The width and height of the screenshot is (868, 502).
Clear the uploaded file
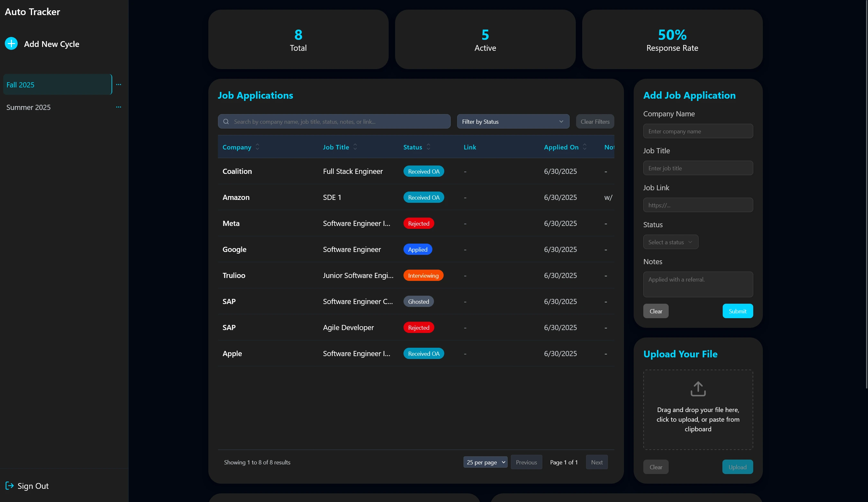click(656, 467)
